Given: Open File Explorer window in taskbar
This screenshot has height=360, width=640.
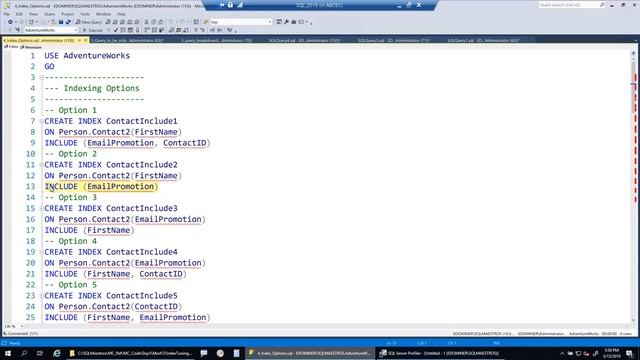Looking at the screenshot, I should [x=131, y=353].
